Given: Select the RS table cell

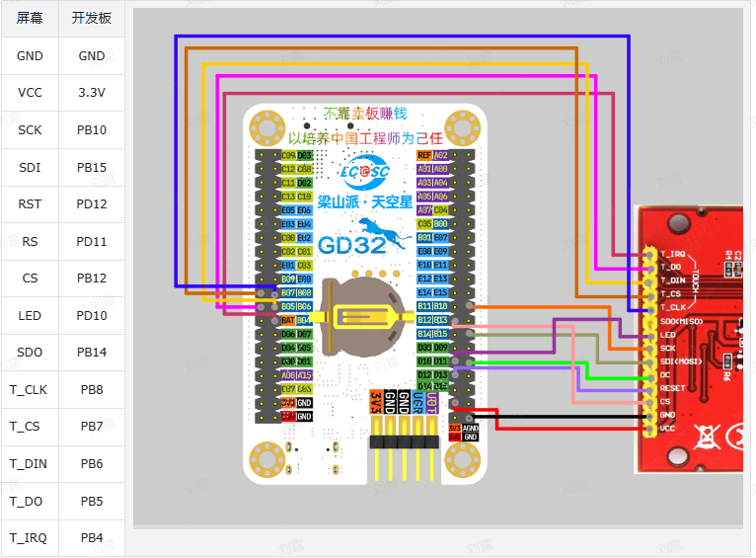Looking at the screenshot, I should (30, 242).
